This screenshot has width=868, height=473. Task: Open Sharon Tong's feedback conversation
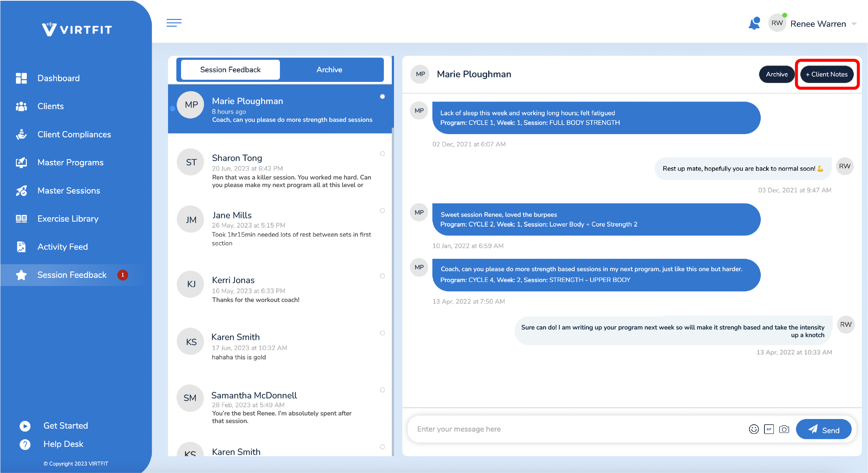pyautogui.click(x=280, y=169)
